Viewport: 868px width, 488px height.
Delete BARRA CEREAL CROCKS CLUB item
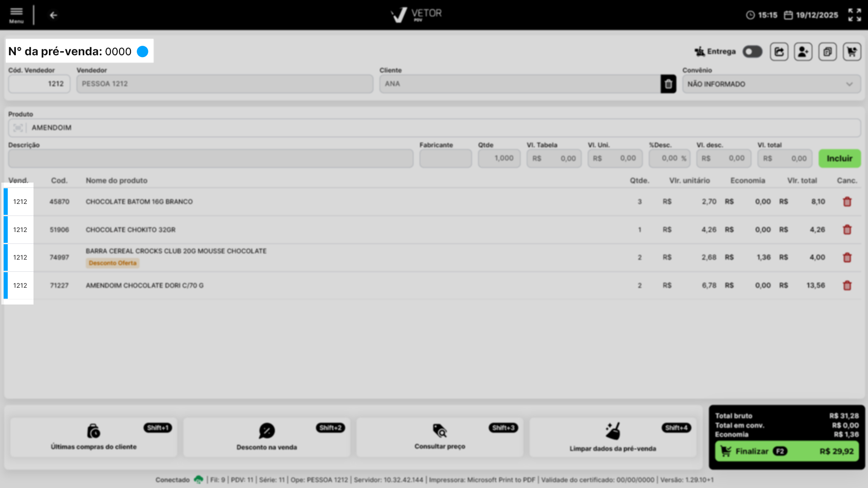(x=847, y=257)
